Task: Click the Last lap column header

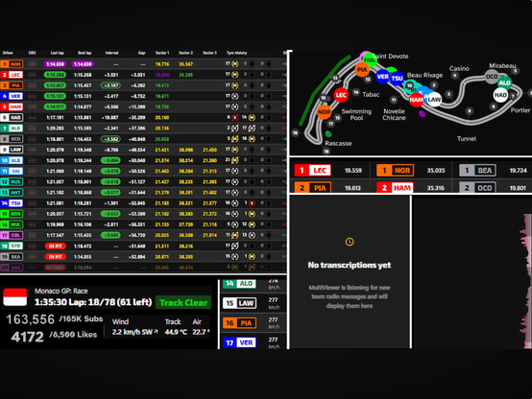Action: [57, 53]
